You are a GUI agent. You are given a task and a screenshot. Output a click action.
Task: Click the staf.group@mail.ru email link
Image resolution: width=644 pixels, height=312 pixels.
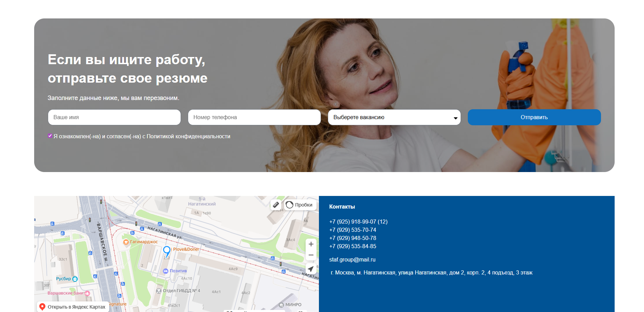click(x=352, y=260)
